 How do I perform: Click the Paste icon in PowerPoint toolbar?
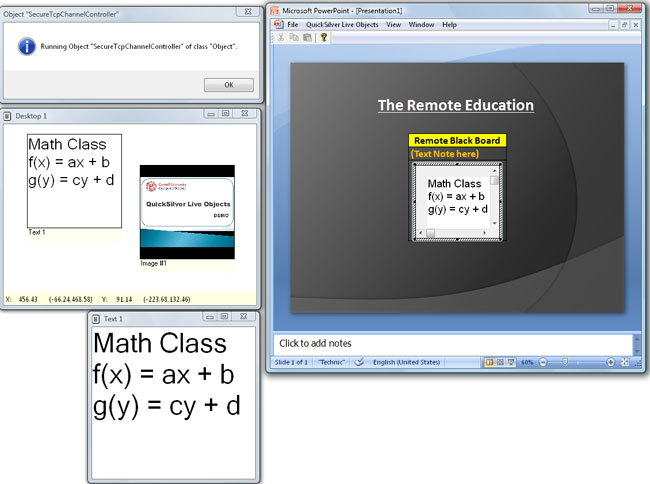(307, 37)
